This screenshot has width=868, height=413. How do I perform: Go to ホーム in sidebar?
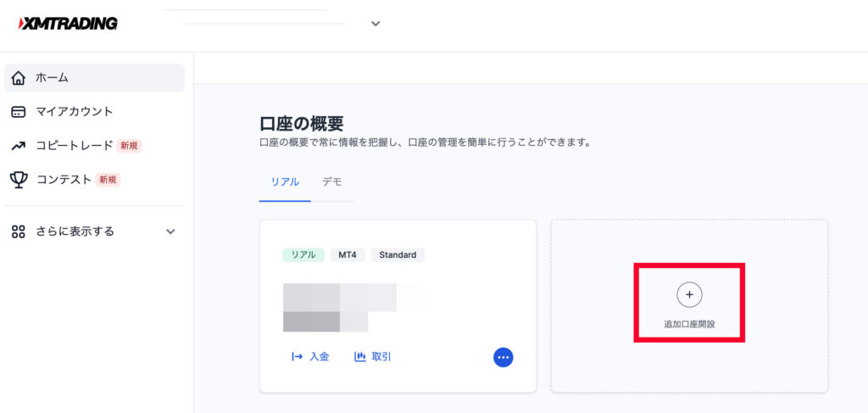click(94, 78)
